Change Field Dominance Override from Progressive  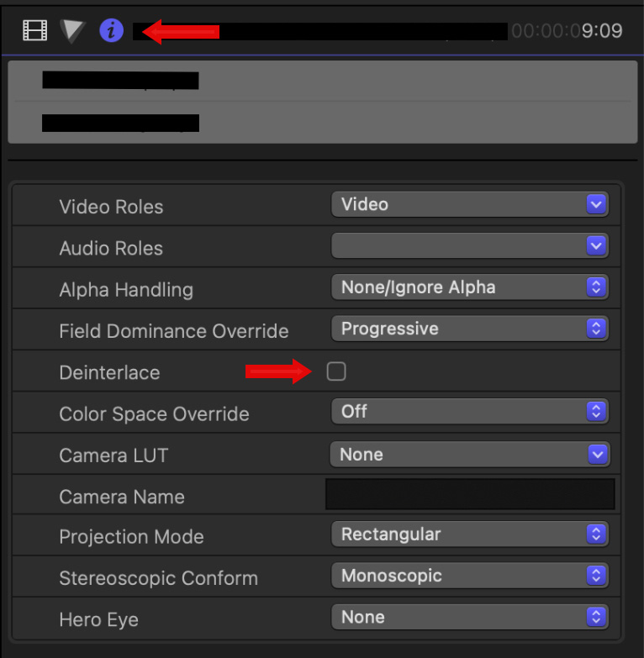coord(469,329)
